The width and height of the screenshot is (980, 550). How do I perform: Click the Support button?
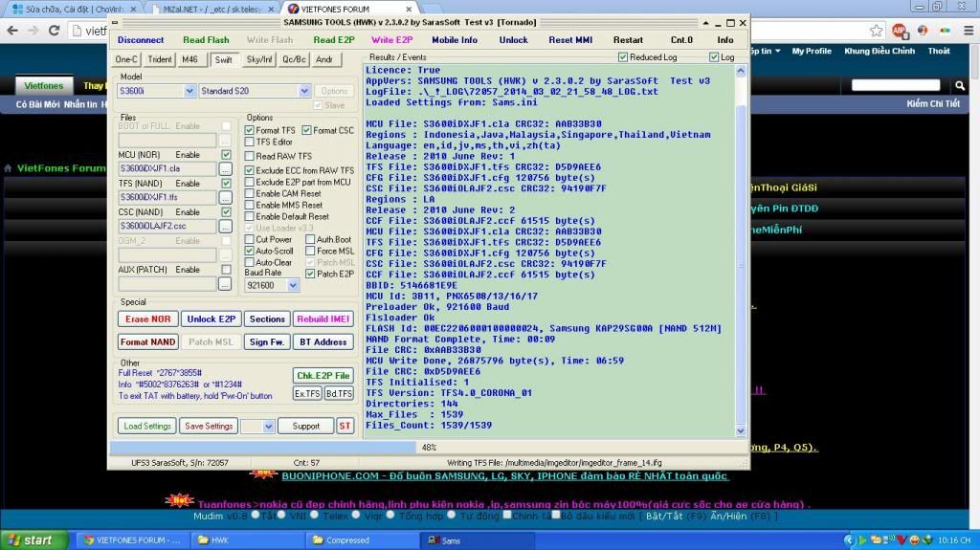point(305,427)
